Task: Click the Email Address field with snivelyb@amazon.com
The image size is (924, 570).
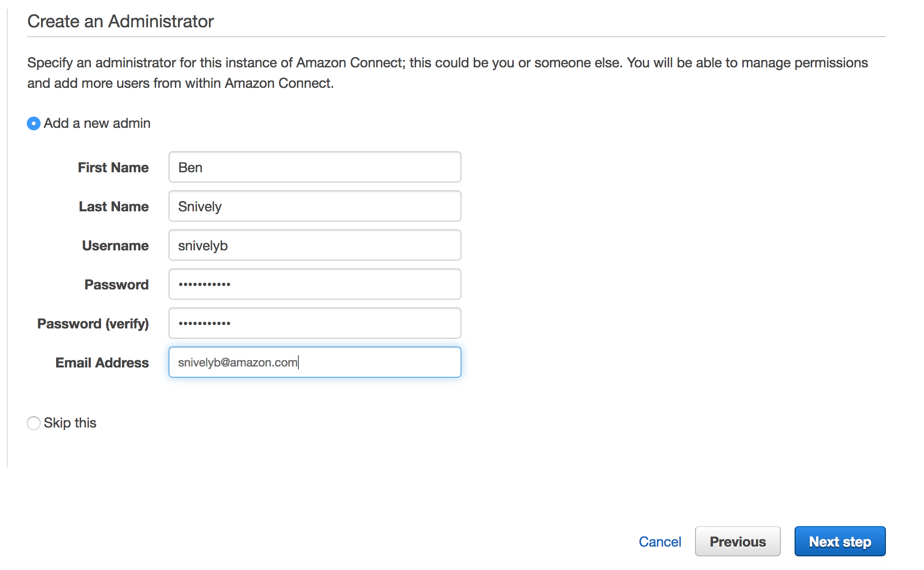Action: coord(315,362)
